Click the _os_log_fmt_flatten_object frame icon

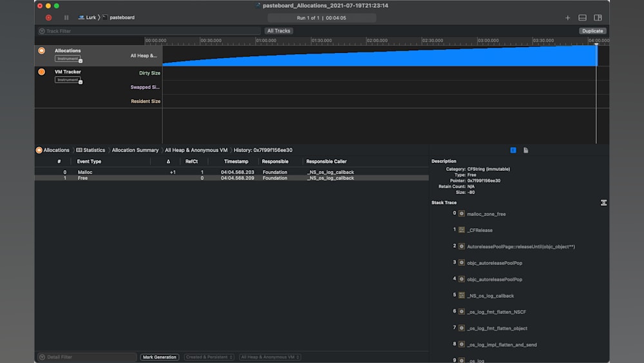(x=462, y=328)
